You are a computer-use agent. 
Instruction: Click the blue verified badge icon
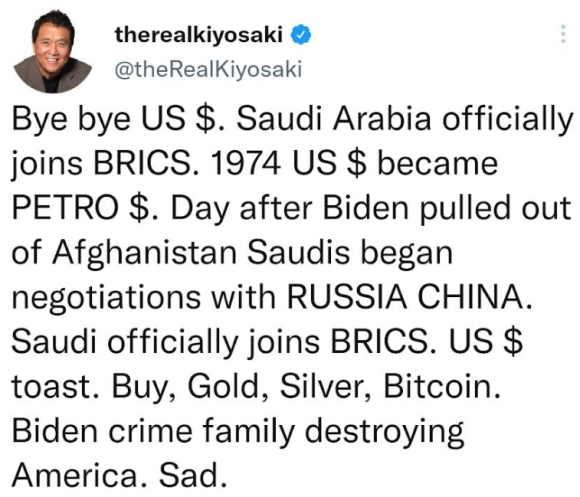301,35
